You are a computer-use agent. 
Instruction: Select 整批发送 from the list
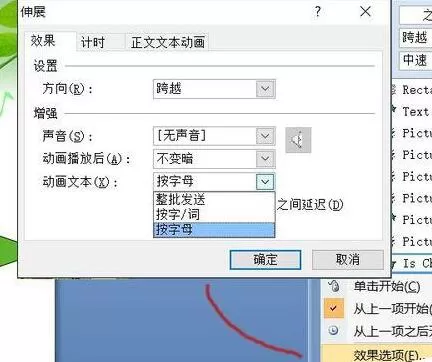(x=214, y=199)
